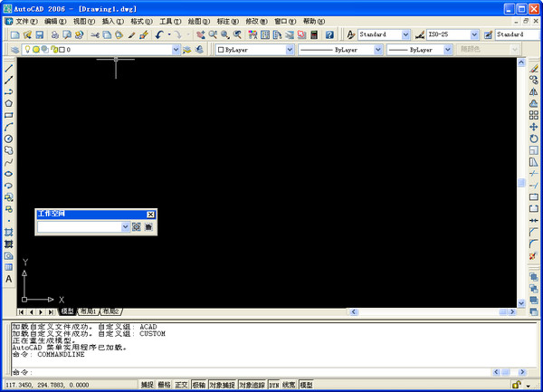
Task: Open the ByLayer color dropdown
Action: coord(290,50)
